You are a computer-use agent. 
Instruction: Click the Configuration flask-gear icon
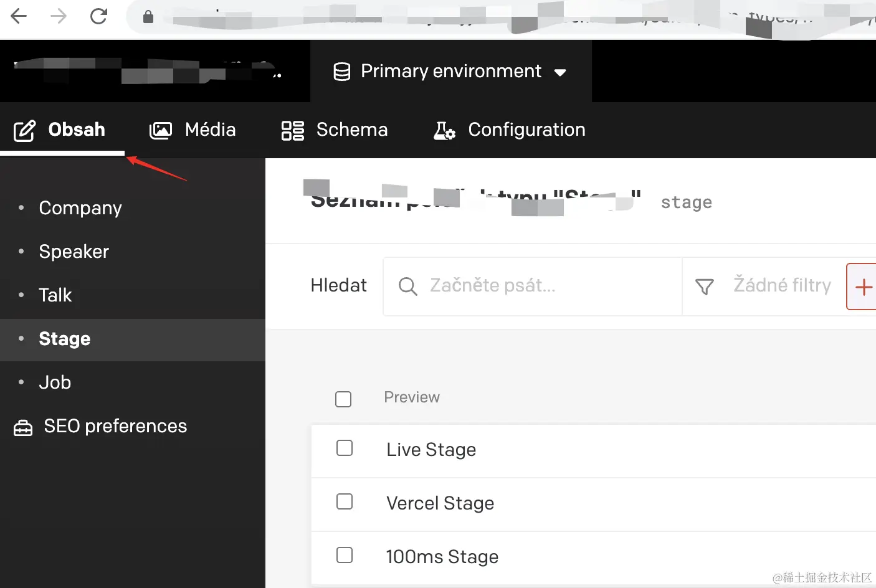pyautogui.click(x=444, y=130)
